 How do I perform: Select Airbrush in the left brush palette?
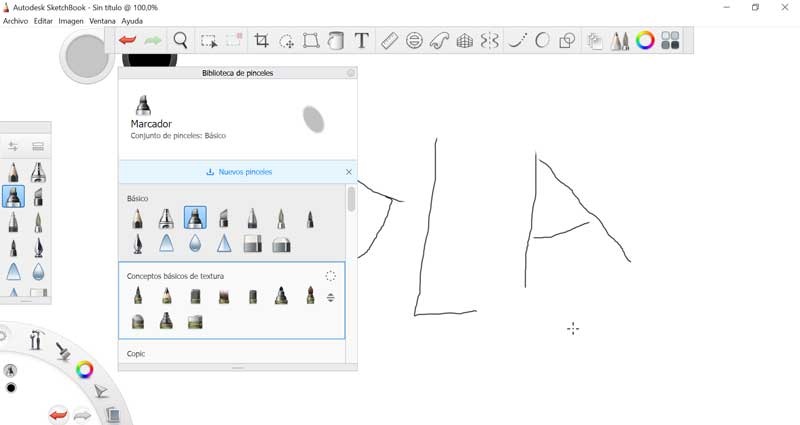[38, 172]
